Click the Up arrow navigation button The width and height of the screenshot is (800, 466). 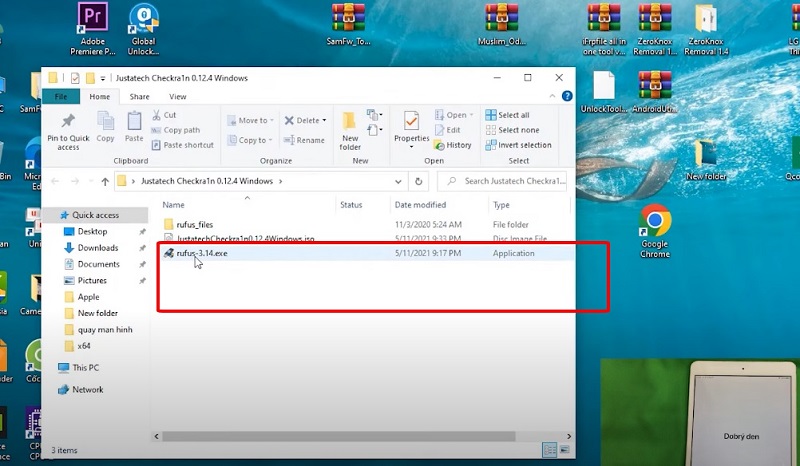click(x=105, y=181)
